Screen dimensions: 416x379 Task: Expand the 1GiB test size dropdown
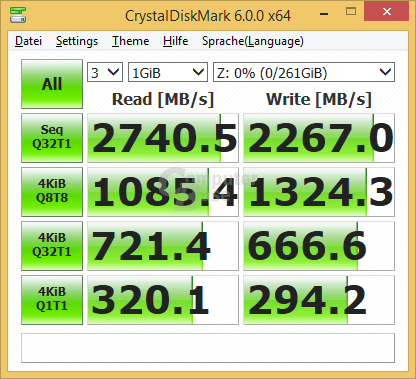pos(168,72)
